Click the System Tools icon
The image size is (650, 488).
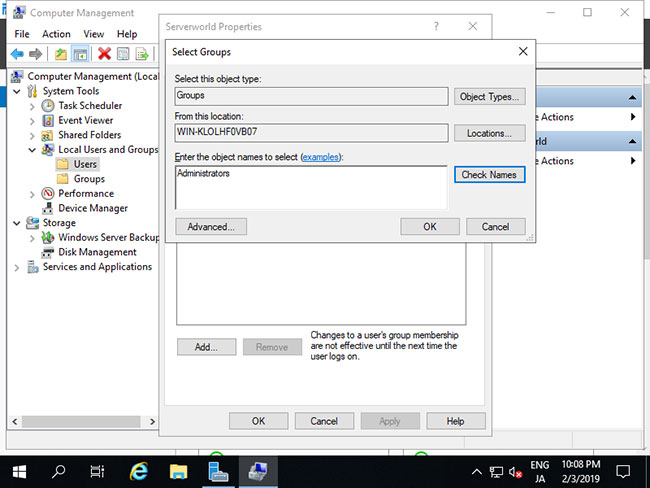click(x=32, y=91)
